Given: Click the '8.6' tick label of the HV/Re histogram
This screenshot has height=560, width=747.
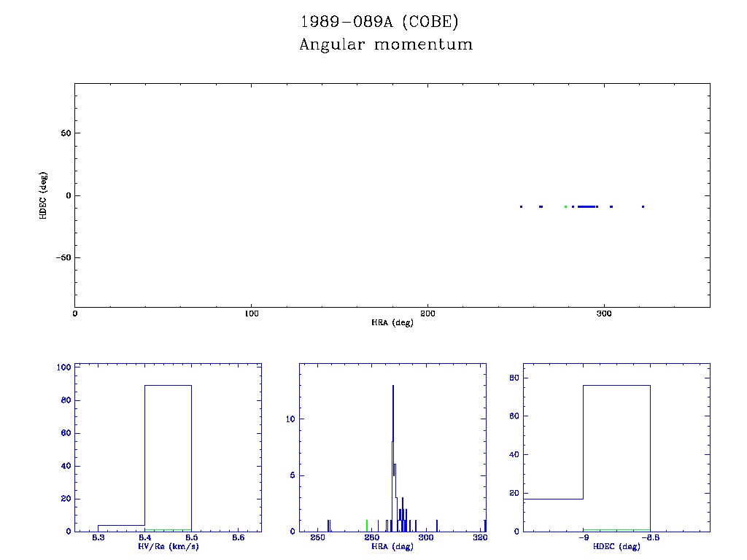Looking at the screenshot, I should [239, 537].
